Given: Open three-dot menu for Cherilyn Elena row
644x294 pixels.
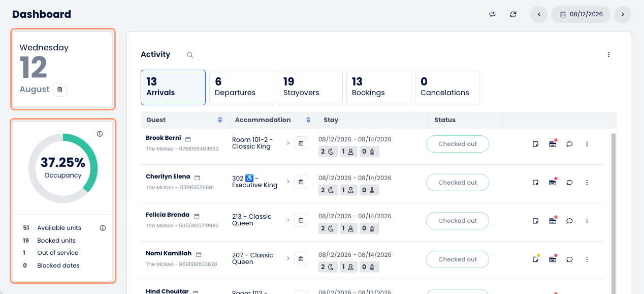Looking at the screenshot, I should point(587,183).
